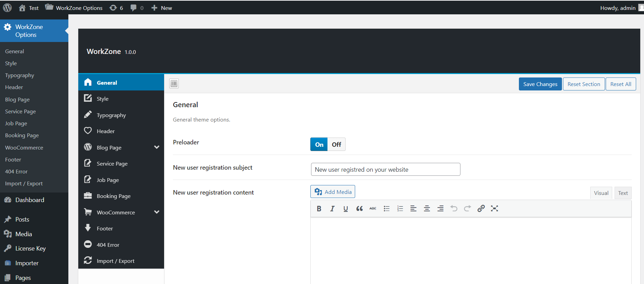Open the updates icon showing 6
Screen dimensions: 644x284
point(113,8)
